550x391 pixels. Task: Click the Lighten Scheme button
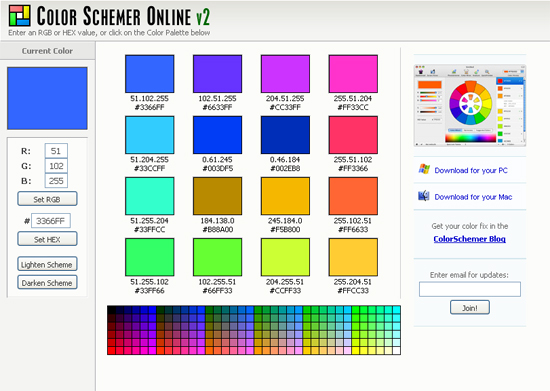(47, 264)
